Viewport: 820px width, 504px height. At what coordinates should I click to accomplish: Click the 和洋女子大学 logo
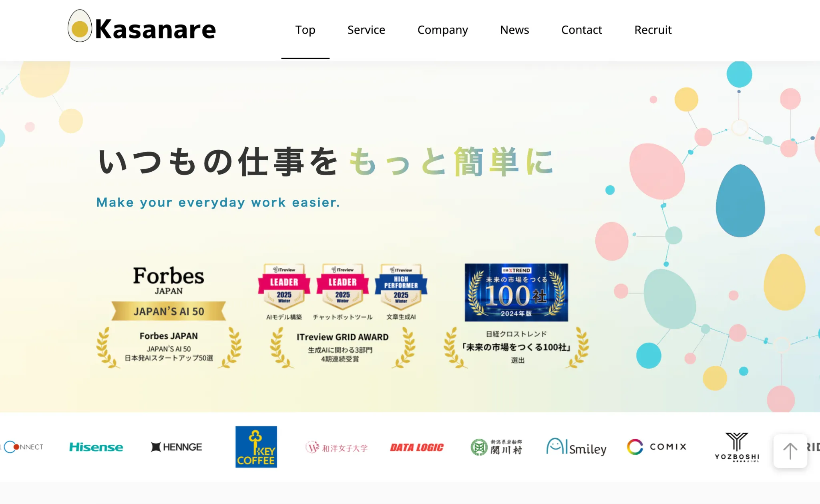pyautogui.click(x=336, y=448)
